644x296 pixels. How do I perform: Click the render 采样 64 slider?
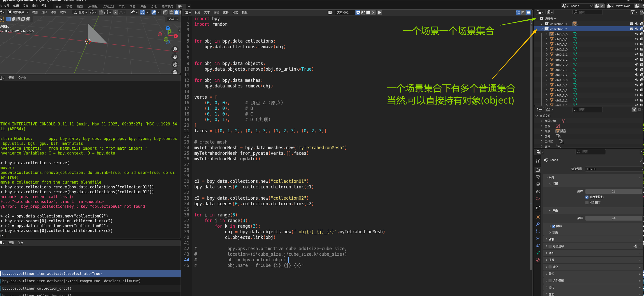click(614, 218)
